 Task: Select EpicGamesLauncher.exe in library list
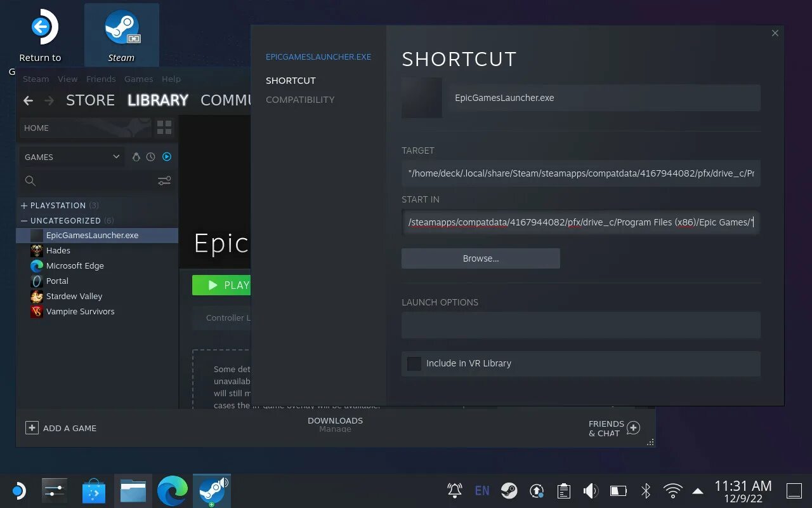(x=97, y=235)
